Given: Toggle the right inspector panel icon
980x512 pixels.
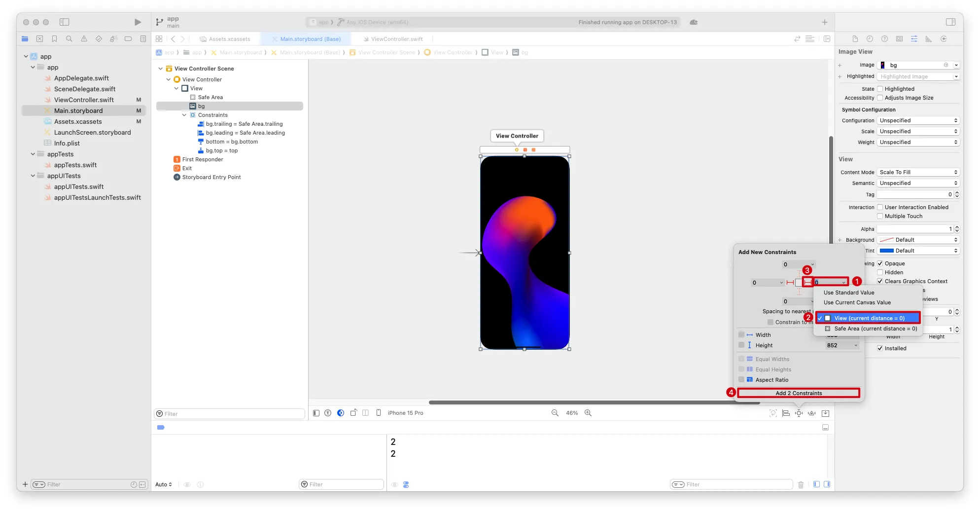Looking at the screenshot, I should click(x=951, y=22).
